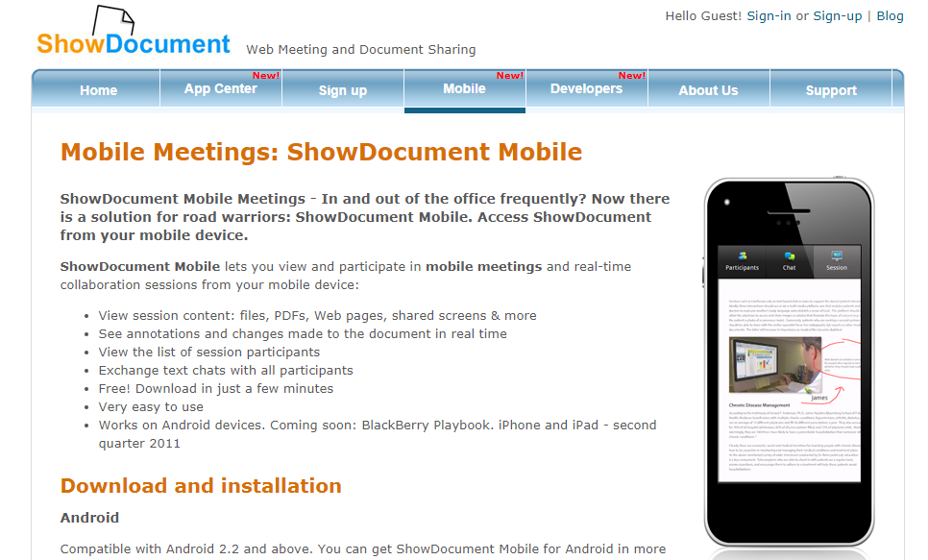Click 'Exchange text chats with all participants'
The image size is (928, 560).
point(226,371)
